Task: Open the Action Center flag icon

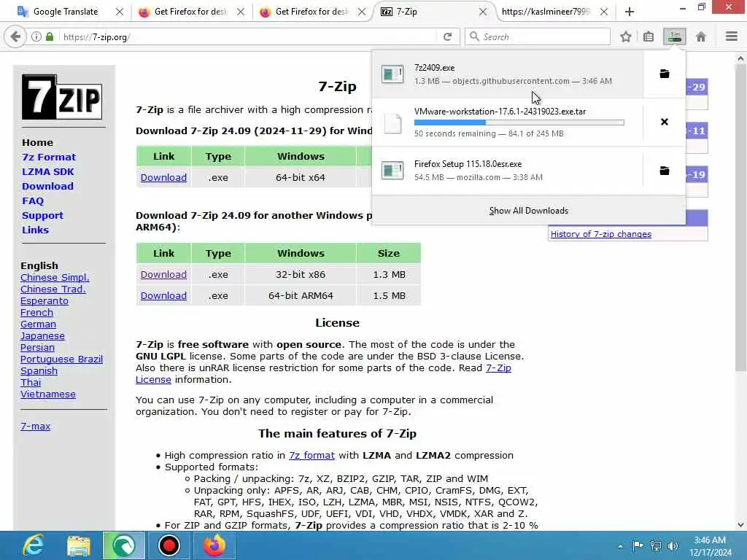Action: (x=638, y=545)
